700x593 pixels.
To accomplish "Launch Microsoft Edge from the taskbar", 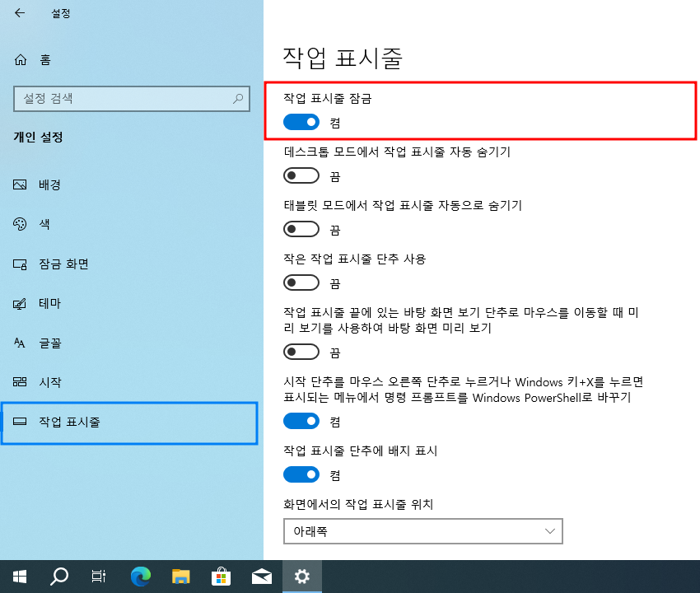I will point(140,577).
